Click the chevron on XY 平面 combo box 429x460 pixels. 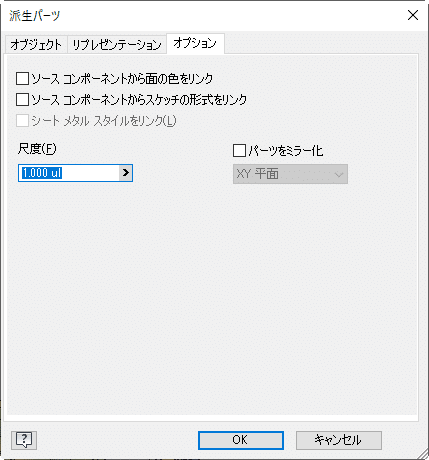[339, 174]
